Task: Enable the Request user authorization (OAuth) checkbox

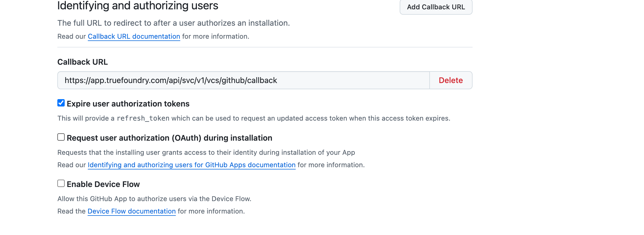Action: click(61, 137)
